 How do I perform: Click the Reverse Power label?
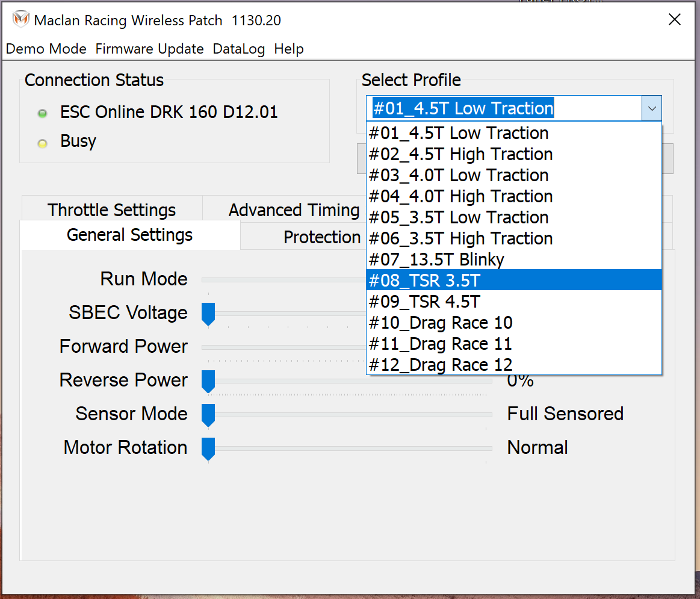123,380
